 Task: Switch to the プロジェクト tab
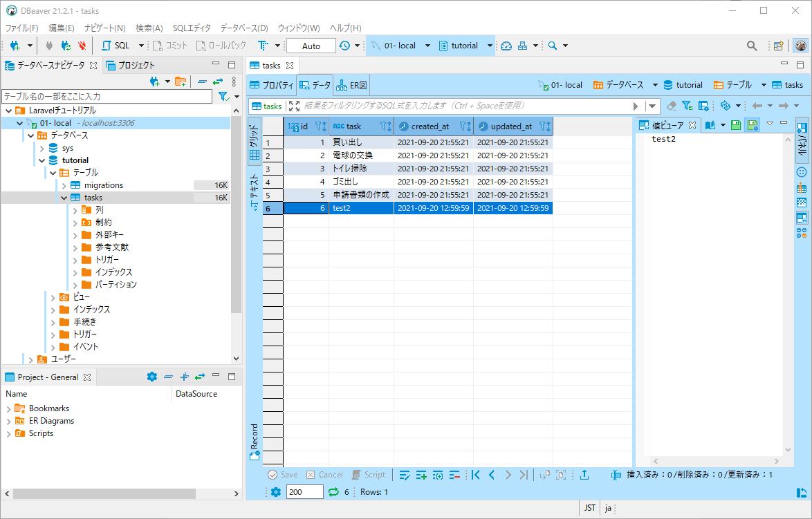click(x=131, y=65)
